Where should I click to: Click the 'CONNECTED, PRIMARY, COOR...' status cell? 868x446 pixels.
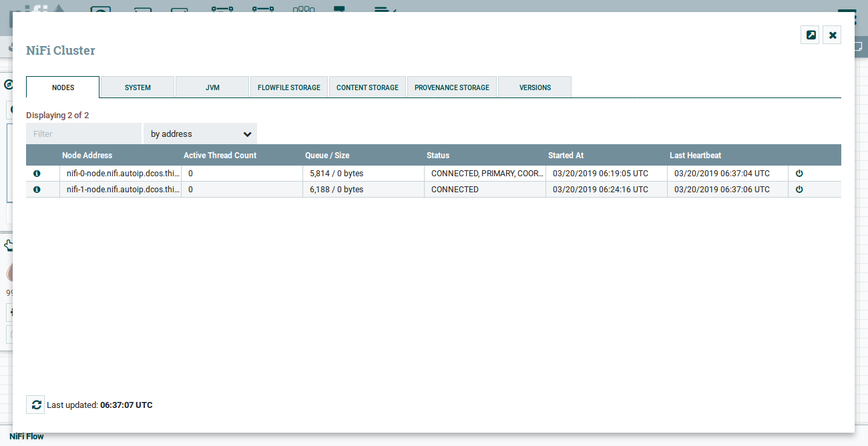click(x=485, y=174)
